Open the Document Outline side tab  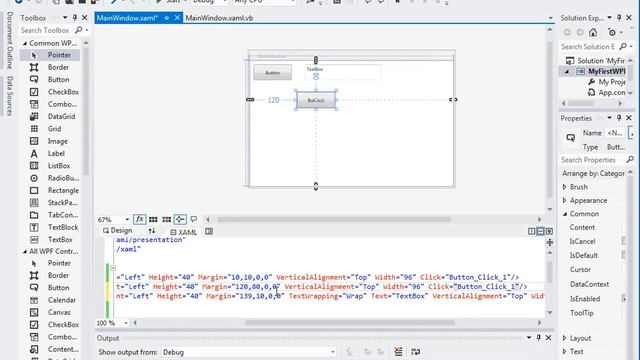pyautogui.click(x=10, y=40)
